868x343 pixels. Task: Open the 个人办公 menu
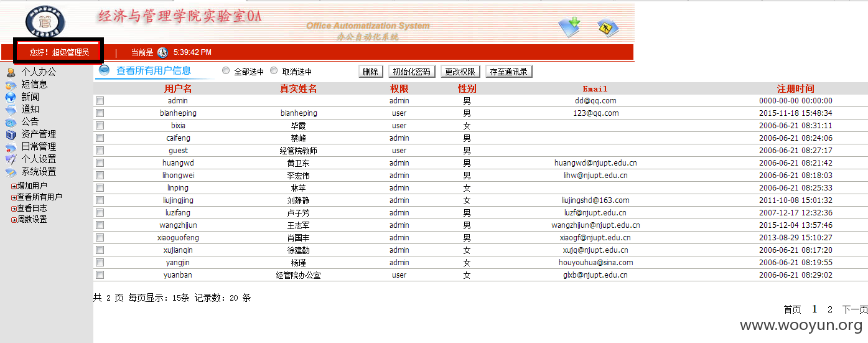tap(39, 72)
